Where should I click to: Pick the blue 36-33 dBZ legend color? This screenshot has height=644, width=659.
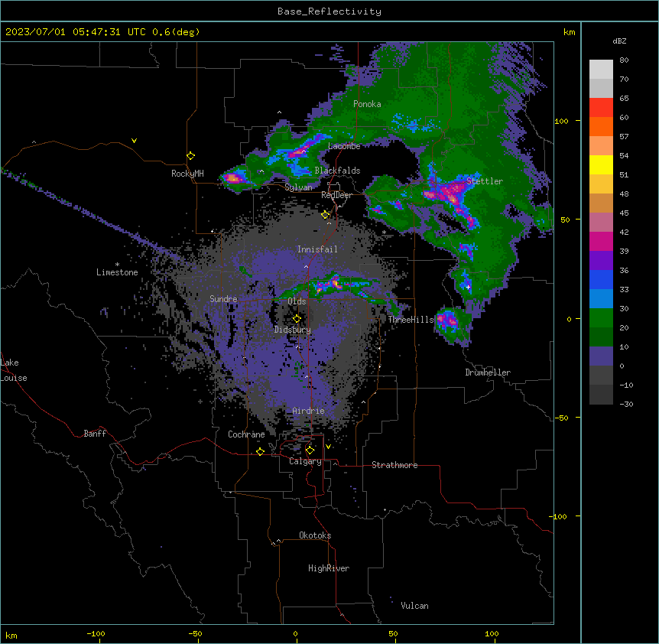coord(601,279)
